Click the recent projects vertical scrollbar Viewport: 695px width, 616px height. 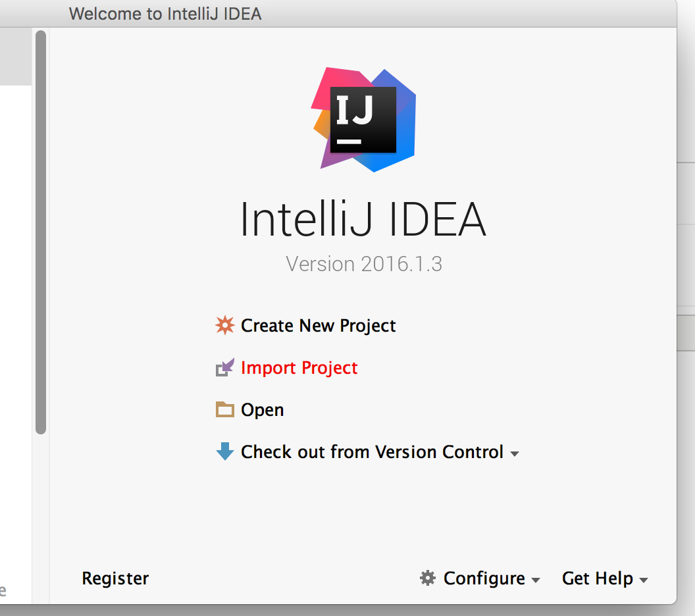pos(41,232)
